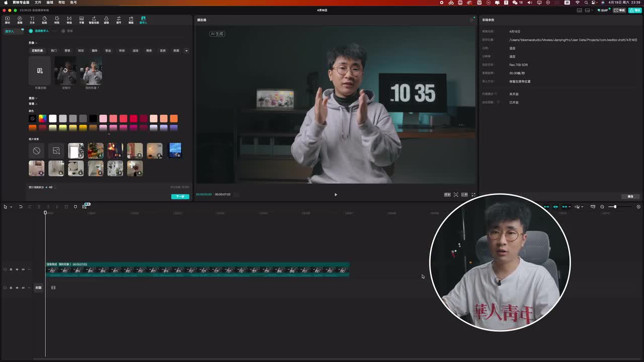
Task: Select the 热门 avatar category tab
Action: (x=53, y=50)
